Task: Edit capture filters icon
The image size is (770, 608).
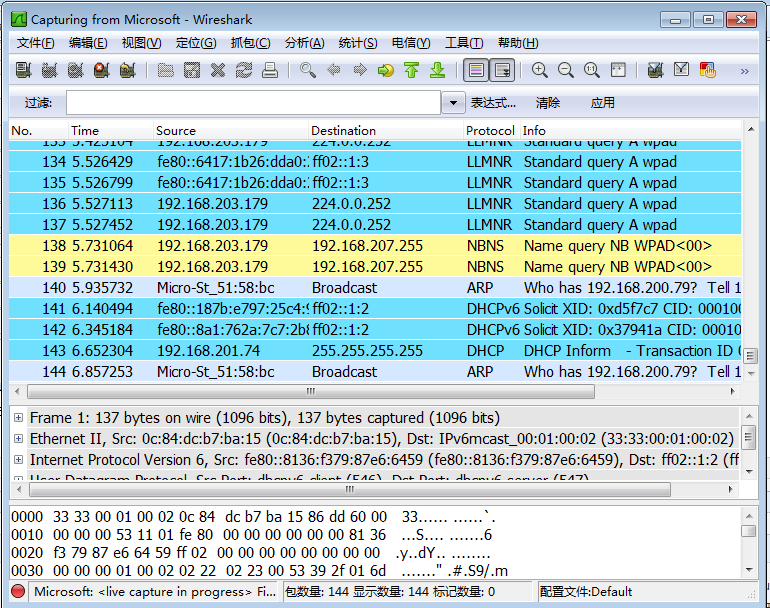Action: pos(655,70)
